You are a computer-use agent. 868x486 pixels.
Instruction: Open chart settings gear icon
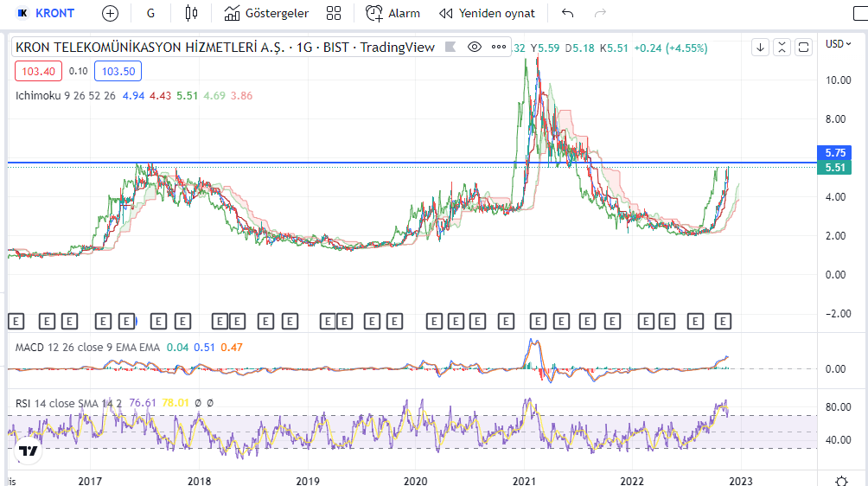pyautogui.click(x=841, y=481)
